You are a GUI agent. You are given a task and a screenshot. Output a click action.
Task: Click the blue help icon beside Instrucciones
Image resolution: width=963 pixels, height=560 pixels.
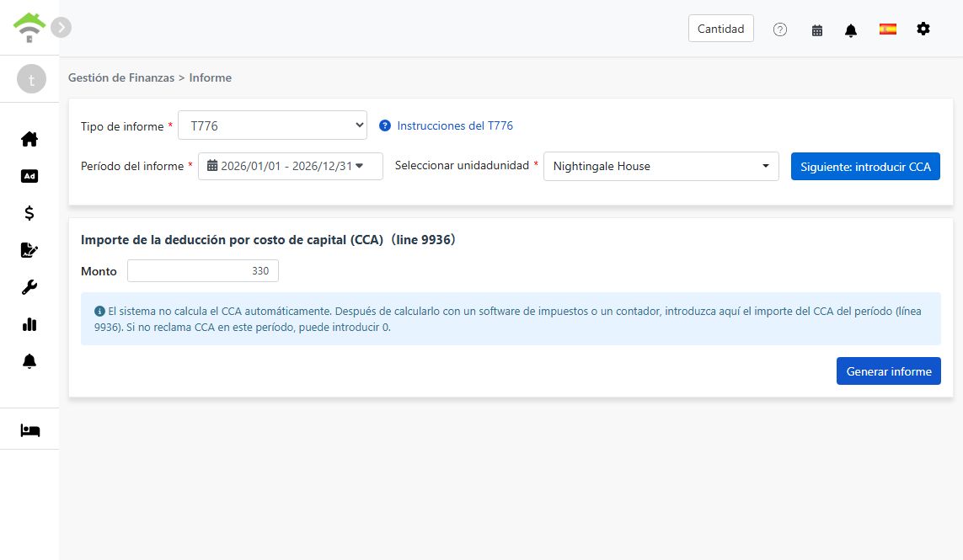point(385,125)
